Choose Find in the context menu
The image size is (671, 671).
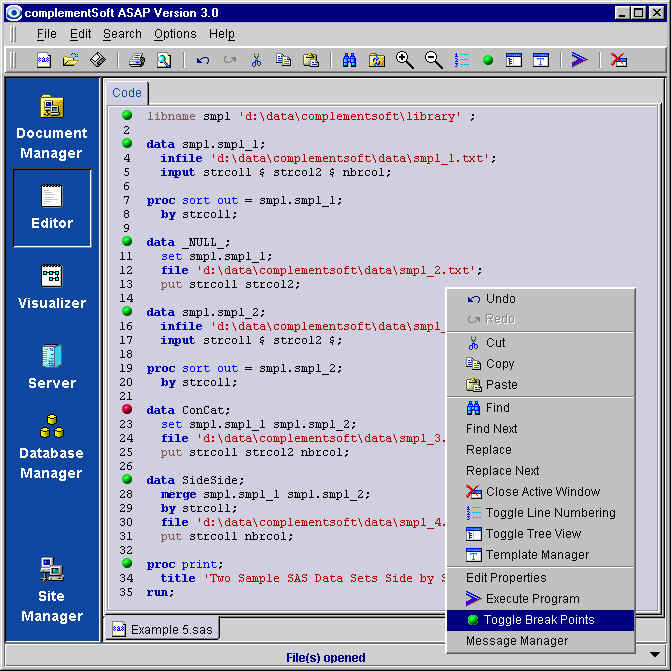click(540, 408)
